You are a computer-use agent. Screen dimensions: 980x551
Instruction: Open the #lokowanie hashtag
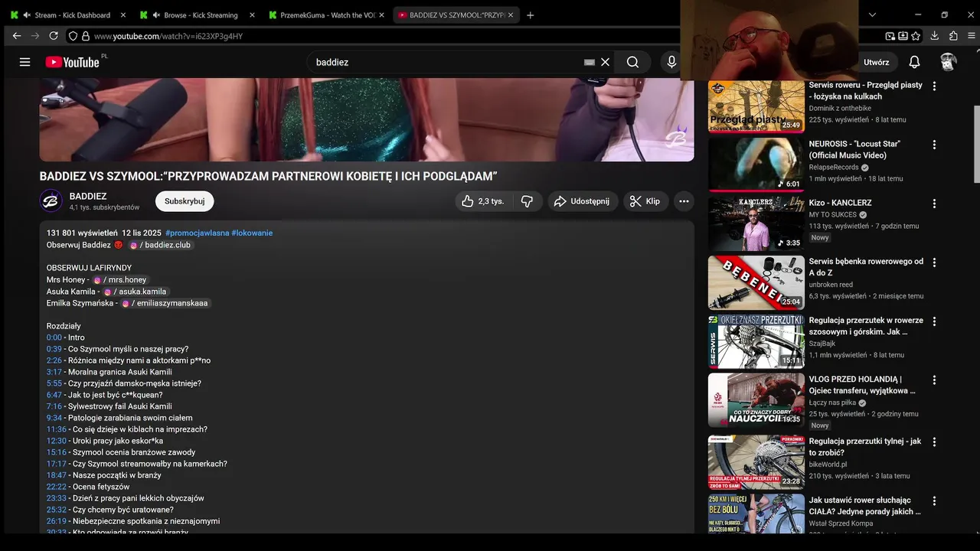pos(252,233)
